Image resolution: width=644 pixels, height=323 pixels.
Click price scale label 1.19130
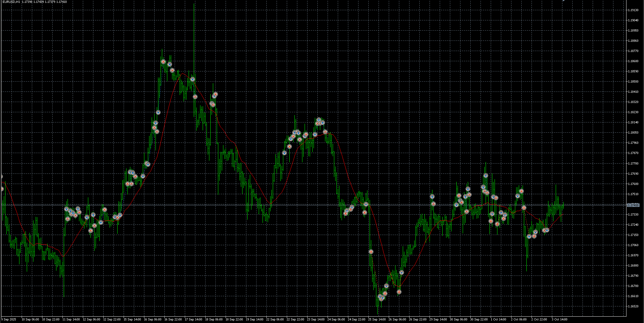tap(633, 10)
